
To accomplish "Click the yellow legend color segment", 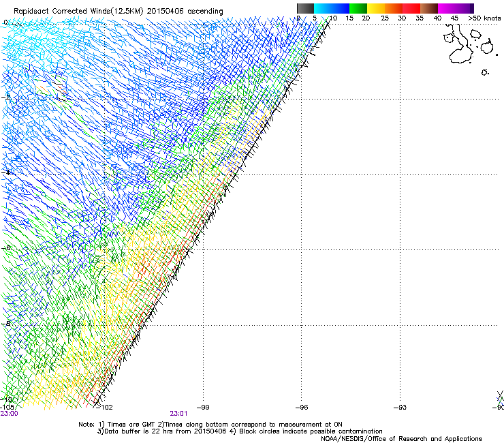I will point(376,8).
